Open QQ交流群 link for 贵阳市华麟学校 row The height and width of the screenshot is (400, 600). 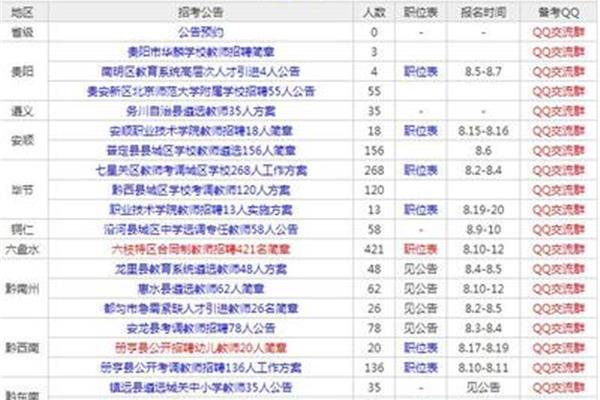[559, 52]
